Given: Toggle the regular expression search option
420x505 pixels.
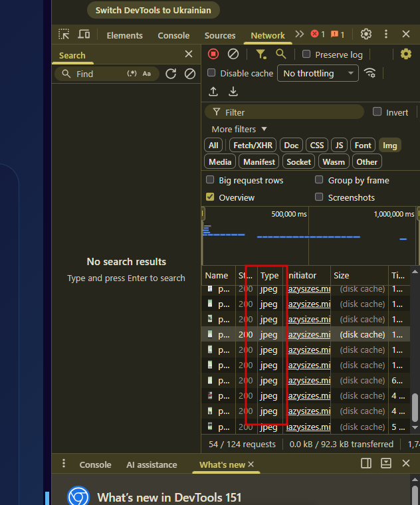Looking at the screenshot, I should point(132,74).
